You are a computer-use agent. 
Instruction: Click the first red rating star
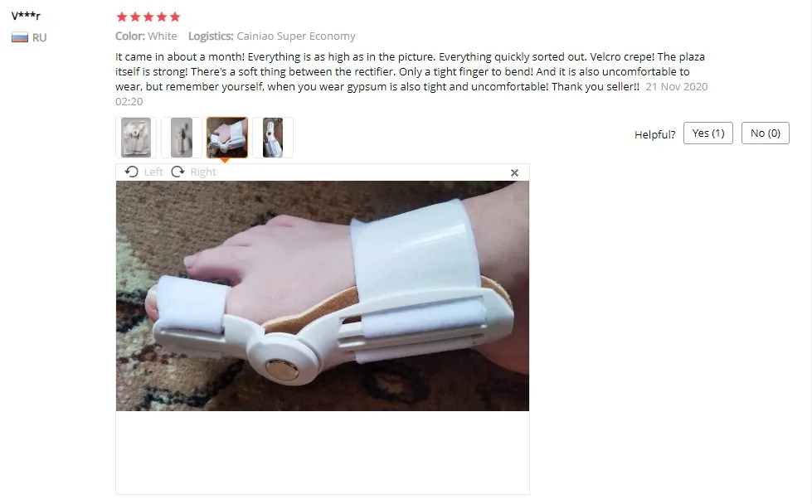pos(122,17)
